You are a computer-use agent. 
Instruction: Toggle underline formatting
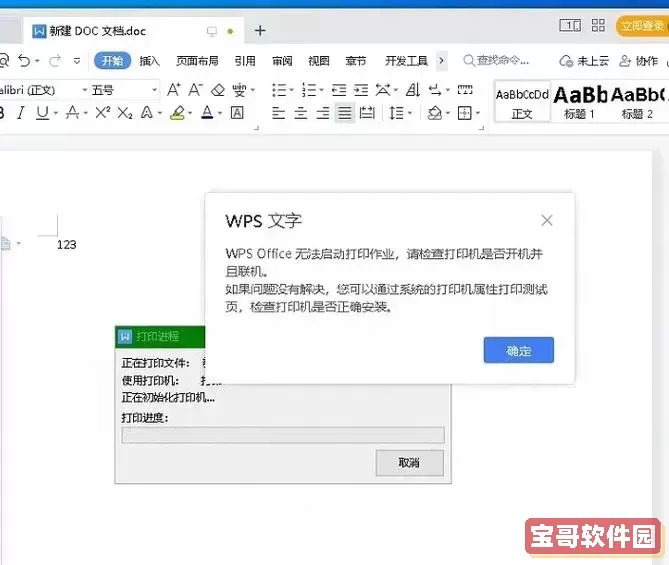coord(41,113)
